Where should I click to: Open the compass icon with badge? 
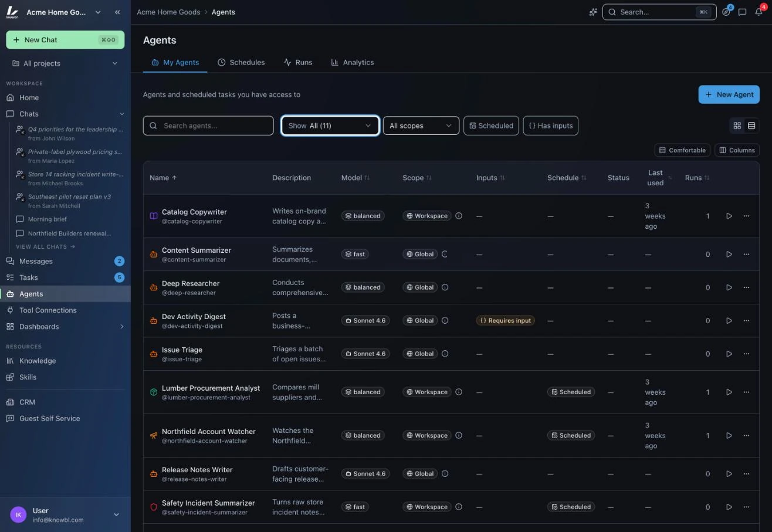[x=726, y=12]
